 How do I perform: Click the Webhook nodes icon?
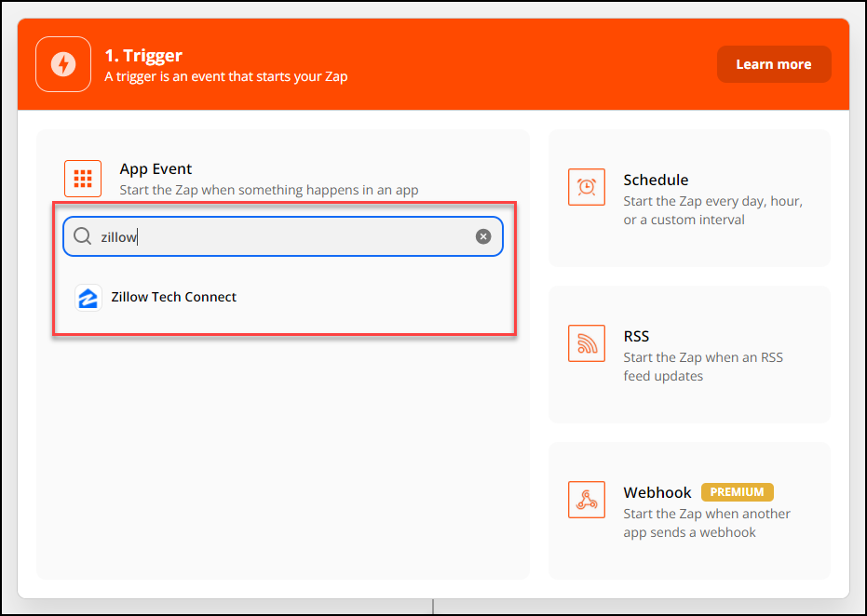coord(586,499)
